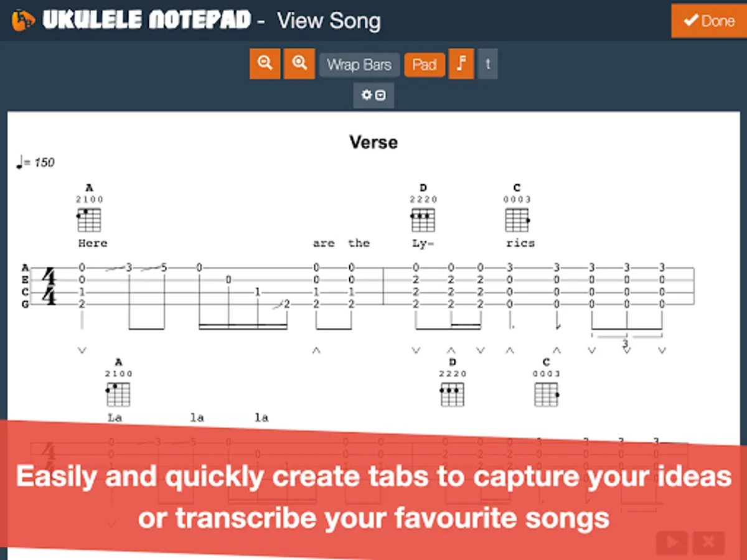
Task: Toggle the Pad option off
Action: click(x=425, y=65)
